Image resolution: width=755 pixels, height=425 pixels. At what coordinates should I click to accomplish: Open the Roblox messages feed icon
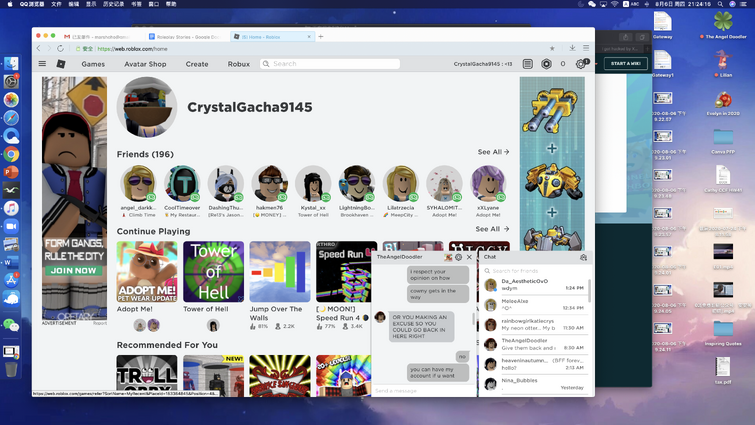528,64
